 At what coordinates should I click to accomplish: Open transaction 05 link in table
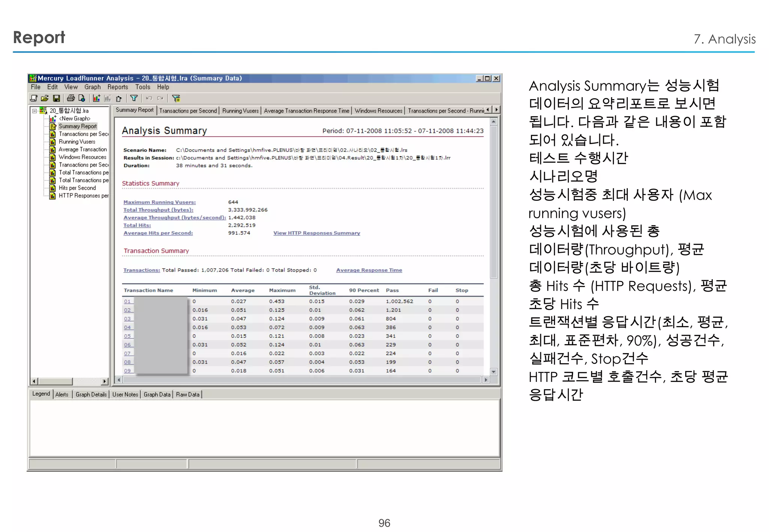(128, 336)
